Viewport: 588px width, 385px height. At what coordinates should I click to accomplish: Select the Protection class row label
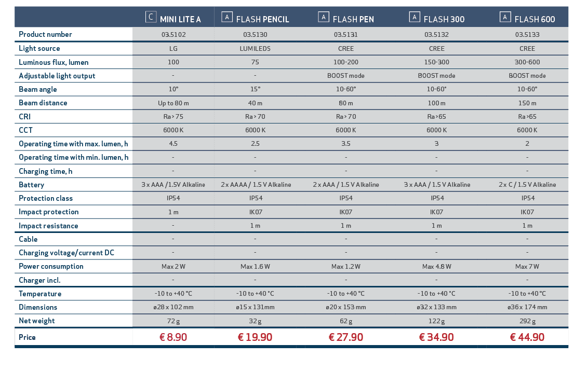click(x=46, y=198)
